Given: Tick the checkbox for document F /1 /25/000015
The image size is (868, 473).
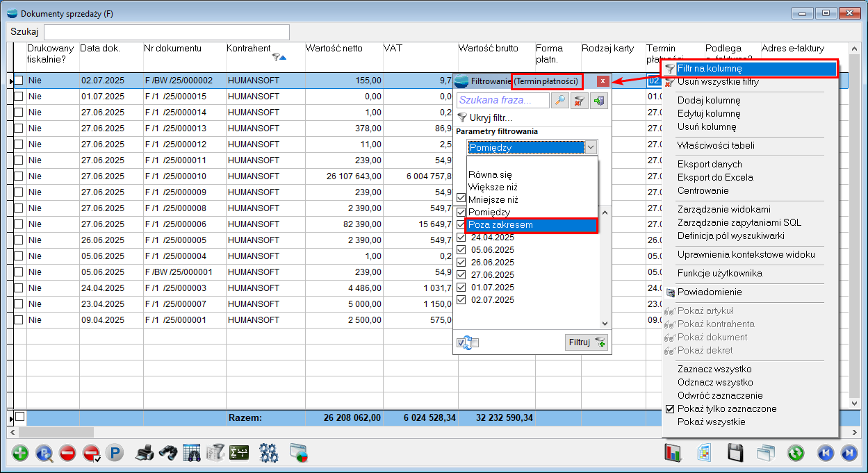Looking at the screenshot, I should click(x=19, y=97).
